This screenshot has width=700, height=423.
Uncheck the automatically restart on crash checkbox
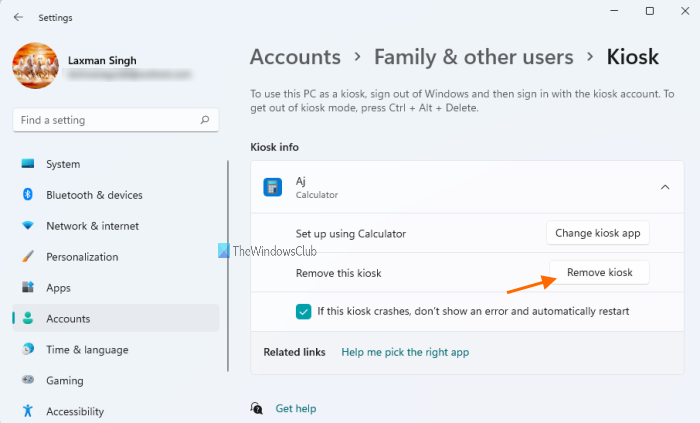(x=304, y=311)
